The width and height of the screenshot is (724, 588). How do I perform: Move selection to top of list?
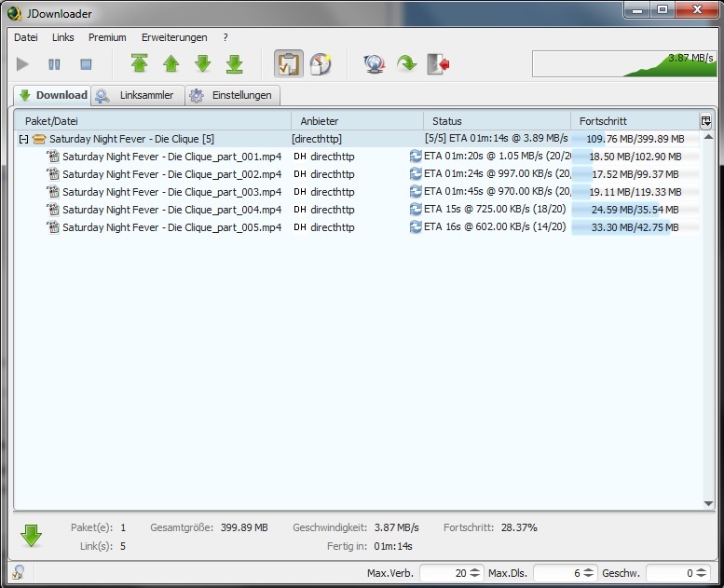tap(140, 63)
